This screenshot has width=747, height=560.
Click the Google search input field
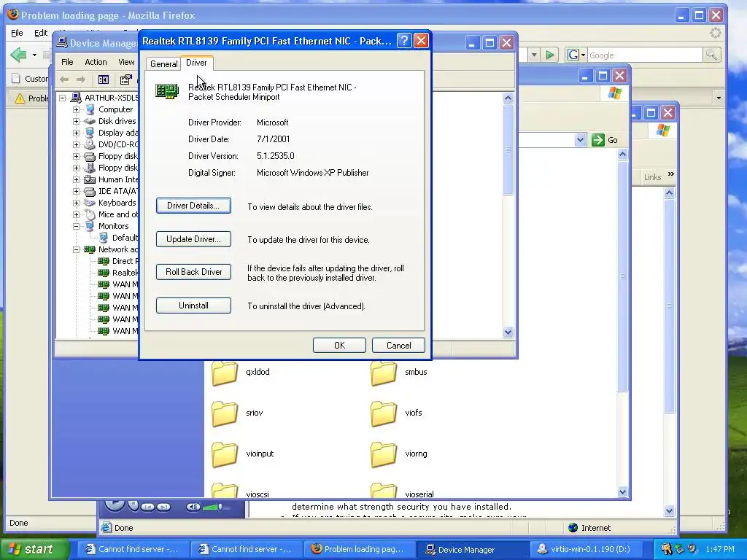[x=645, y=55]
